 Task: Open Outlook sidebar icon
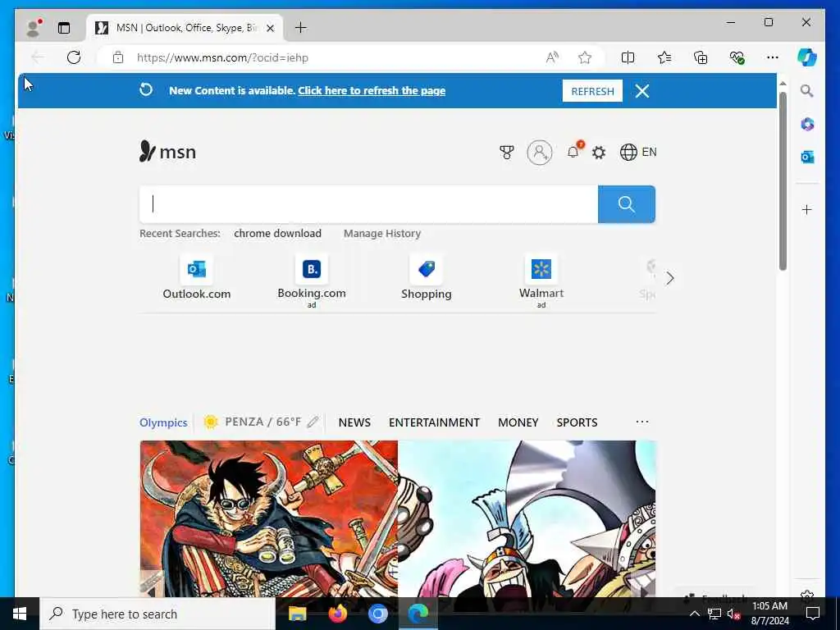[807, 157]
